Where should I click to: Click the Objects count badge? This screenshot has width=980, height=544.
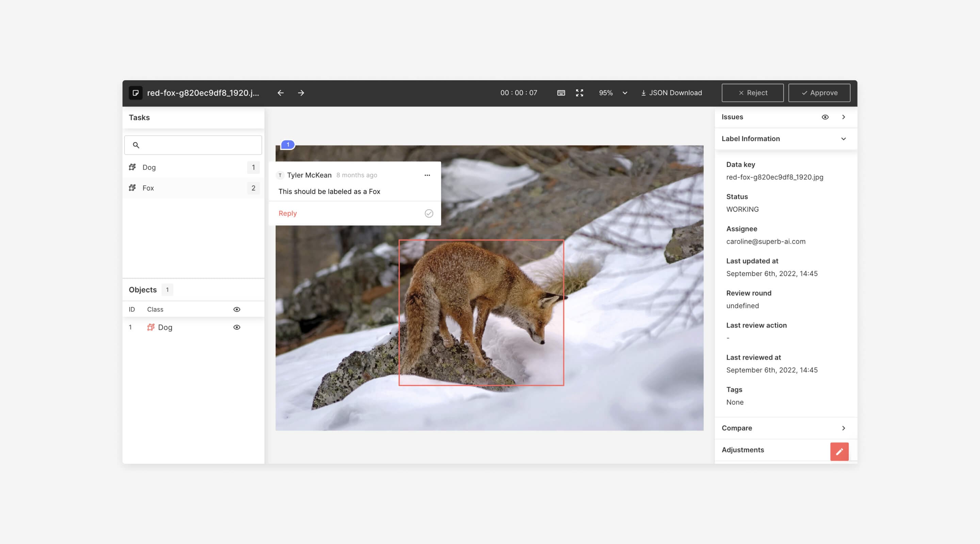click(x=167, y=290)
